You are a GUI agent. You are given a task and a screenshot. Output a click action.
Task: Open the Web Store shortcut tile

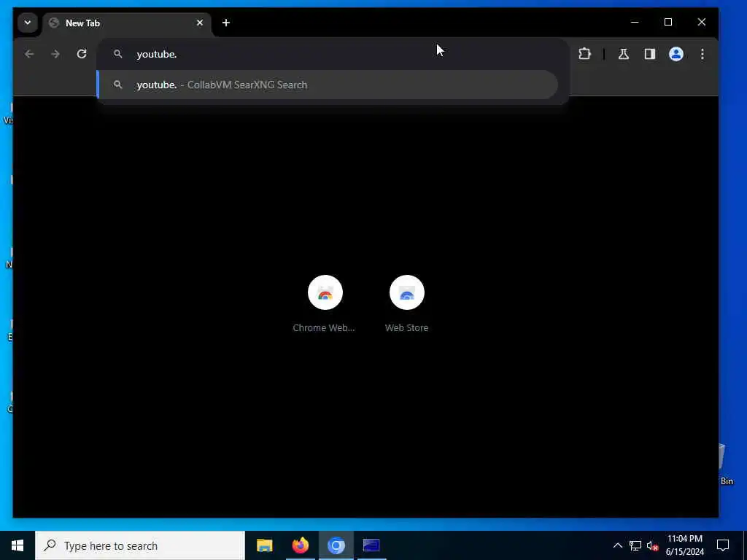coord(406,303)
